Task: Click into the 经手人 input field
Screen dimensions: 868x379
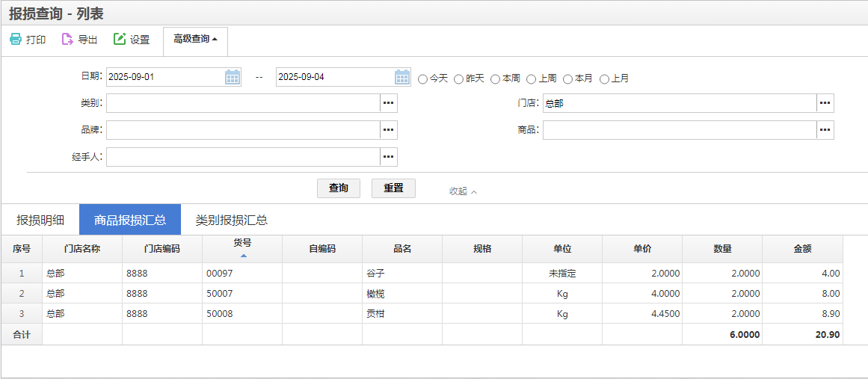Action: tap(243, 157)
